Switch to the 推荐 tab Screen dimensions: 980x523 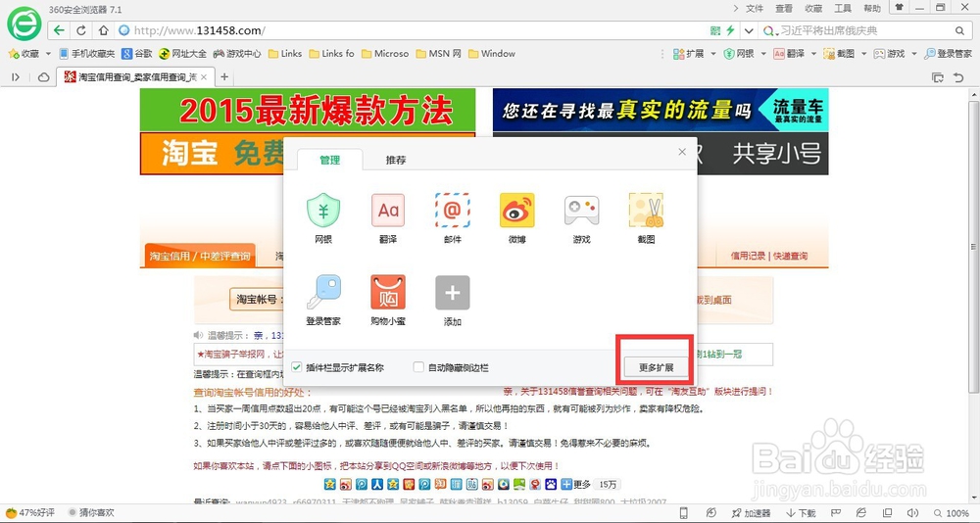(396, 160)
